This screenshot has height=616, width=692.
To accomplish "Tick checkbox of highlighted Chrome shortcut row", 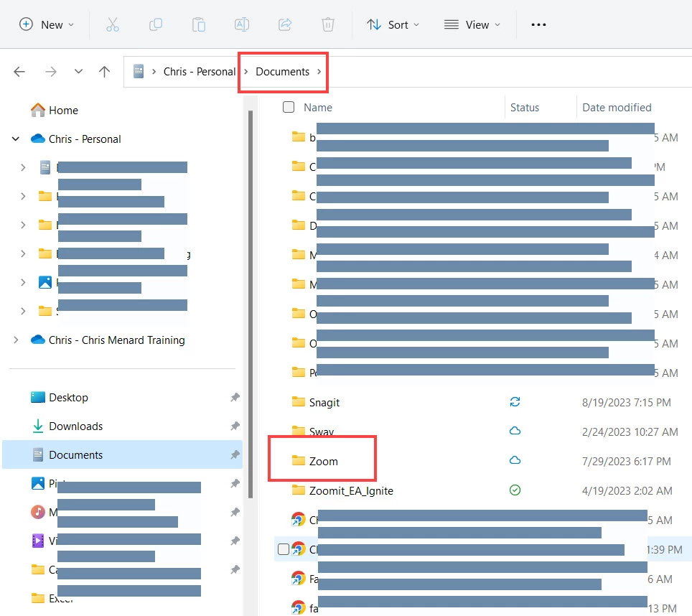I will coord(284,549).
